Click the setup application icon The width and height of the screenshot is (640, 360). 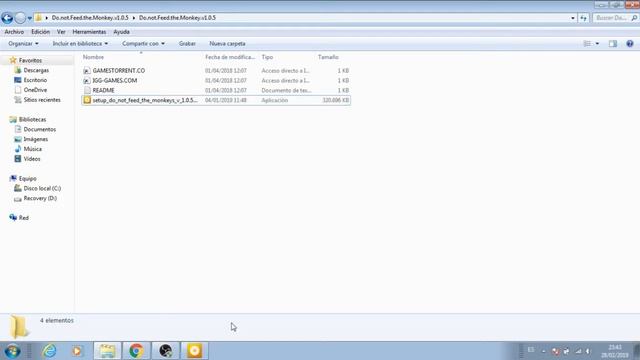[87, 100]
